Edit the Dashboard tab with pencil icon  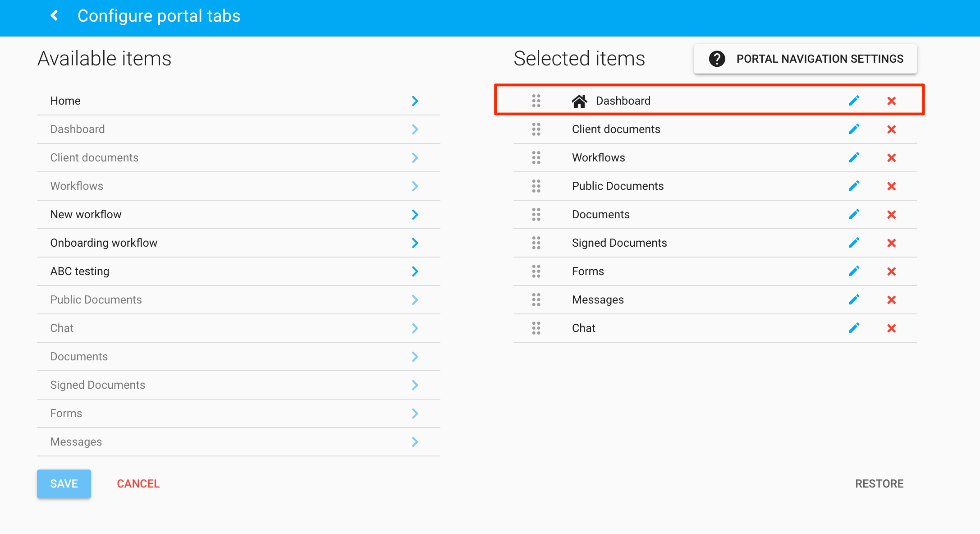coord(854,101)
